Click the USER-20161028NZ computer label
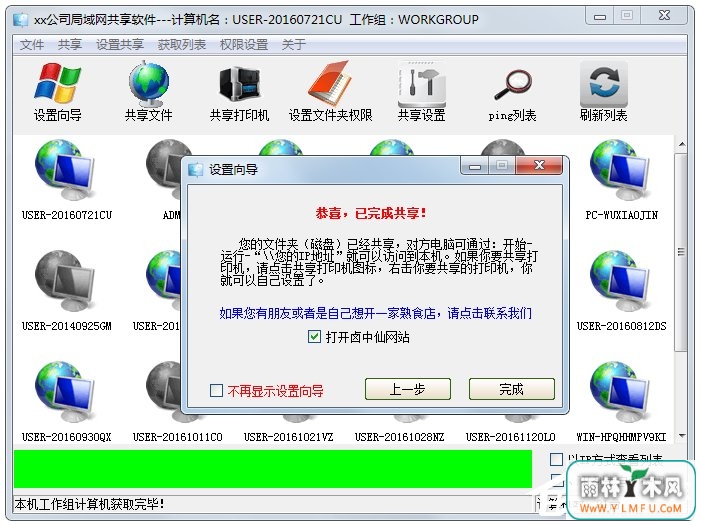The height and width of the screenshot is (525, 701). tap(399, 437)
